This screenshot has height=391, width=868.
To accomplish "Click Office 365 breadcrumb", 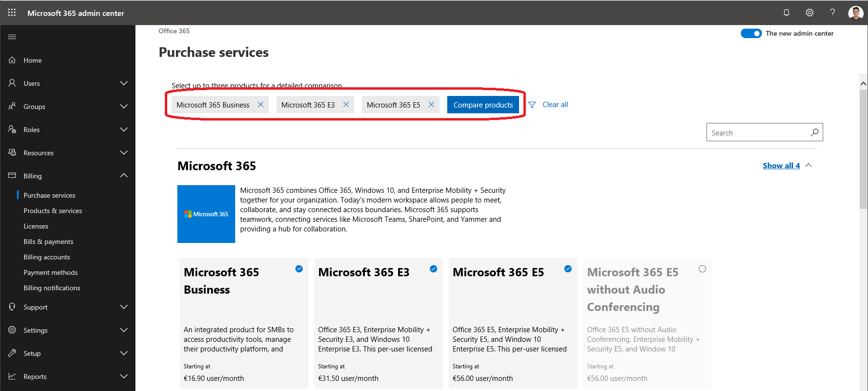I will coord(174,31).
